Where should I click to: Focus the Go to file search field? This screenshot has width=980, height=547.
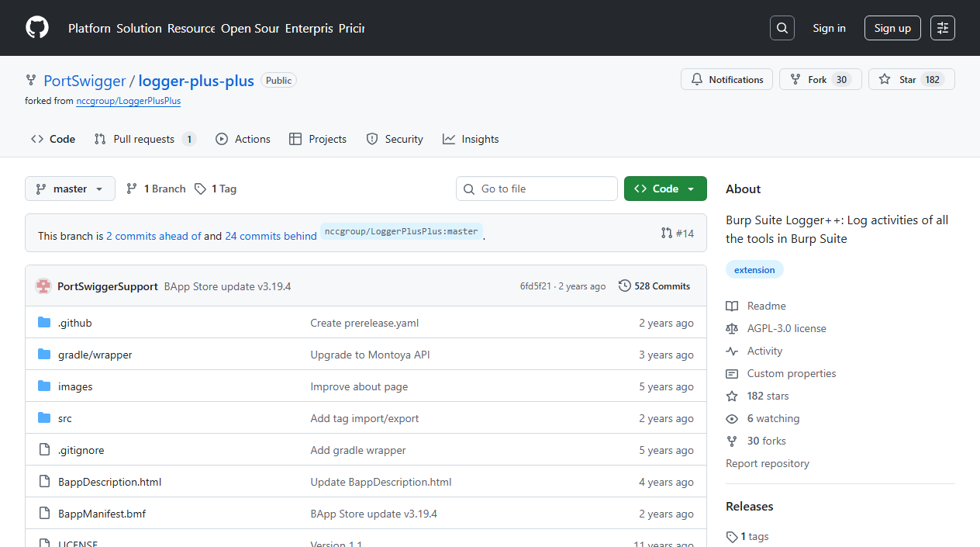[x=537, y=189]
